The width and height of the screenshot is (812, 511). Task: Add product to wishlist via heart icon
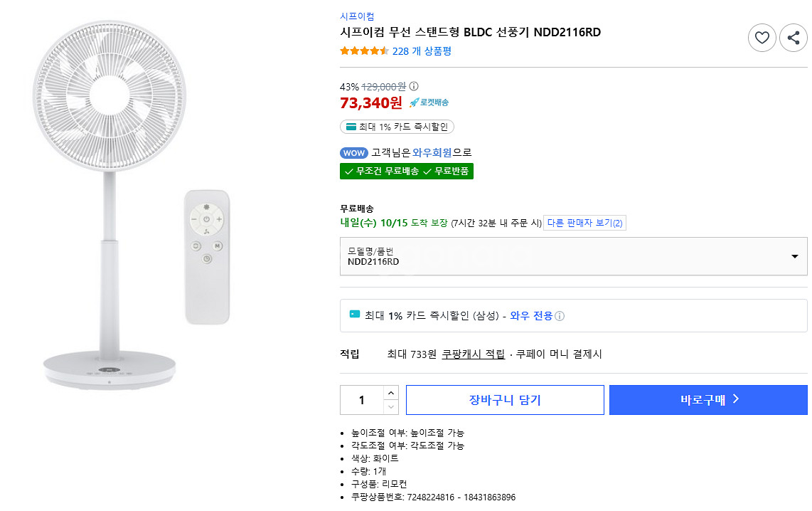762,38
